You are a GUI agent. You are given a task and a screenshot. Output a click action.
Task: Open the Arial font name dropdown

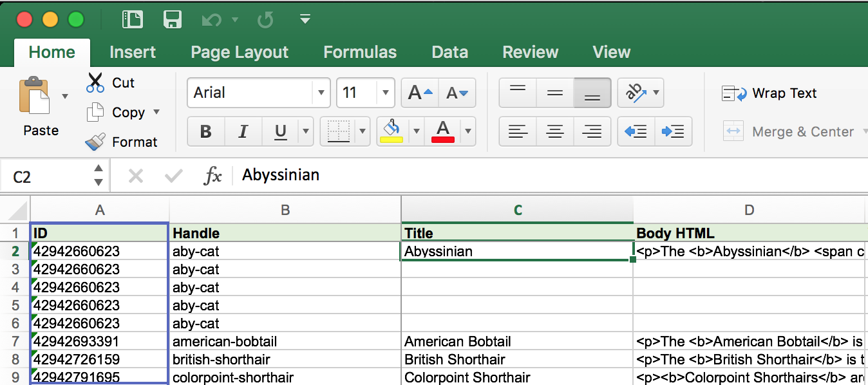coord(321,93)
